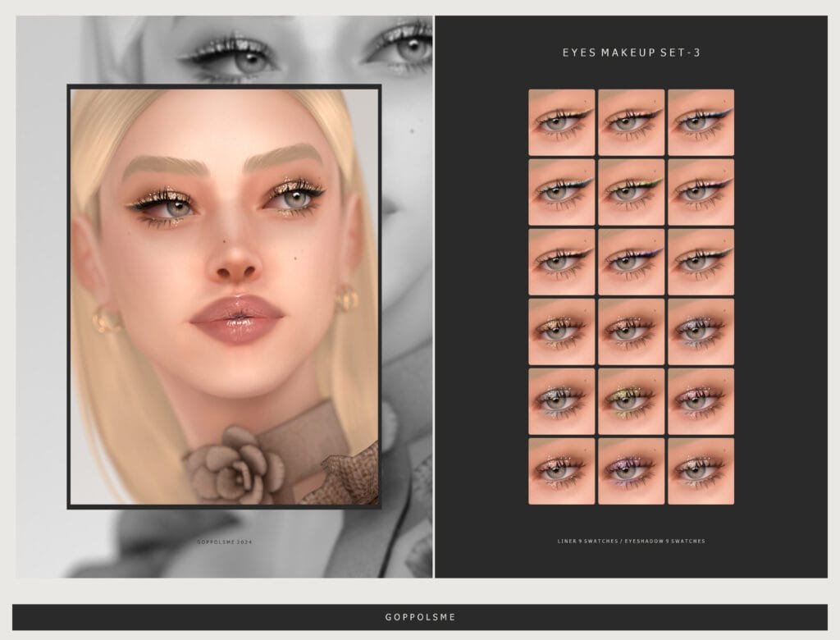The image size is (840, 640).
Task: Click 'LINER 9 SWATCHES / EYESHADOW 9 SWATCHES' caption
Action: pos(631,541)
